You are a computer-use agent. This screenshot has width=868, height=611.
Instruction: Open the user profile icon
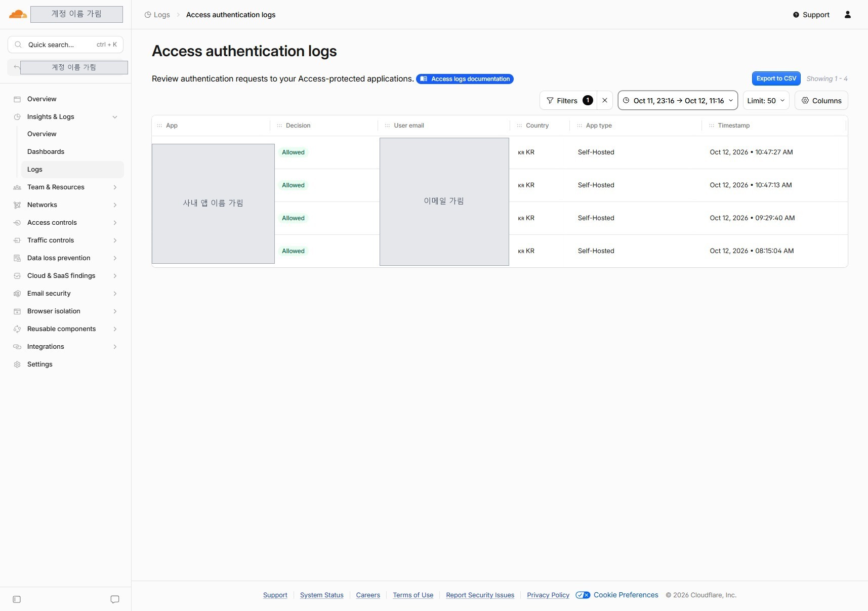(848, 15)
